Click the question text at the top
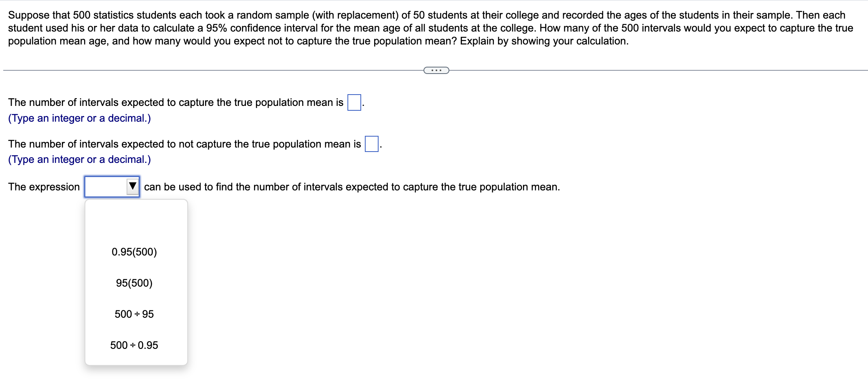 (x=404, y=27)
